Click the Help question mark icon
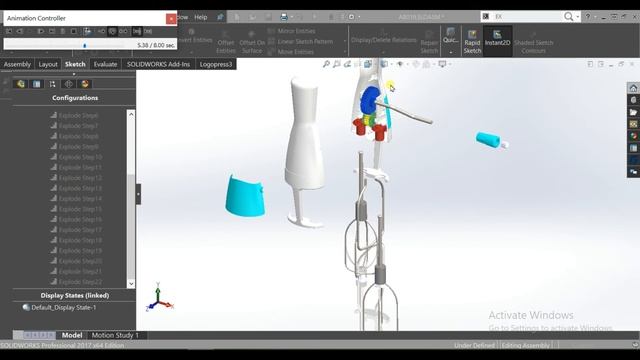This screenshot has width=640, height=360. coord(587,17)
